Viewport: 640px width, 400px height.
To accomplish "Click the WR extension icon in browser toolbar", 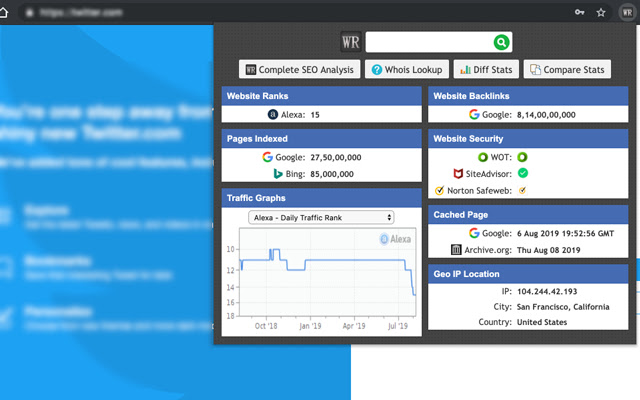I will coord(627,13).
